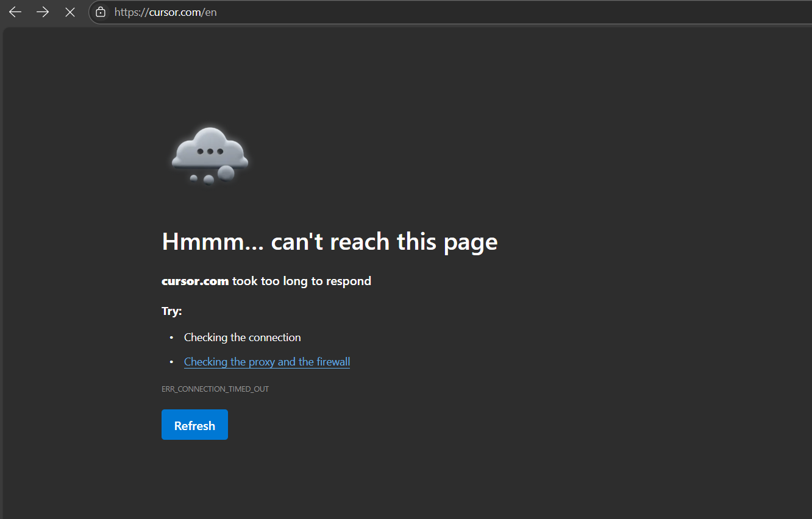
Task: Go back to the previous page
Action: [x=15, y=12]
